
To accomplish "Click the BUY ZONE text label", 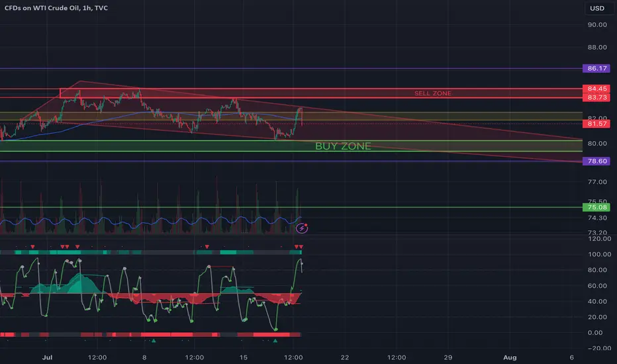I will (x=343, y=146).
